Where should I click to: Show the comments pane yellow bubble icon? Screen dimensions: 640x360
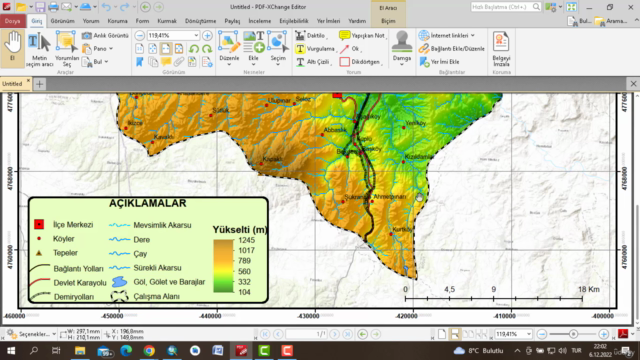click(166, 62)
